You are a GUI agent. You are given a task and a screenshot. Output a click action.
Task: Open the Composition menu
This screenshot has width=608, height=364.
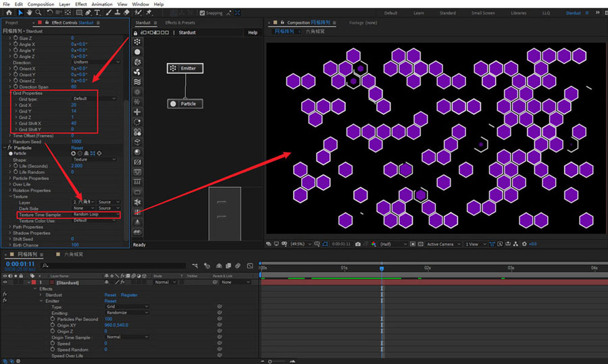pyautogui.click(x=41, y=4)
